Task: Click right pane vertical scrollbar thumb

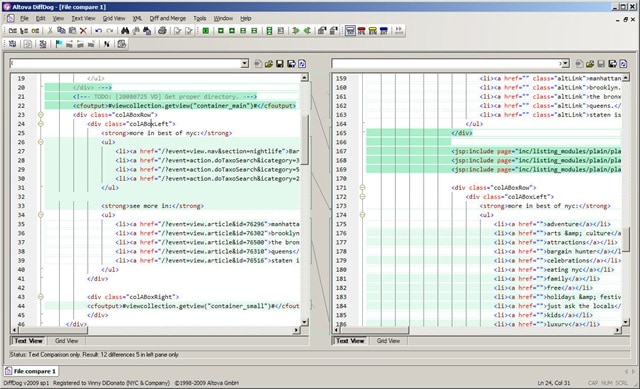Action: (626, 240)
